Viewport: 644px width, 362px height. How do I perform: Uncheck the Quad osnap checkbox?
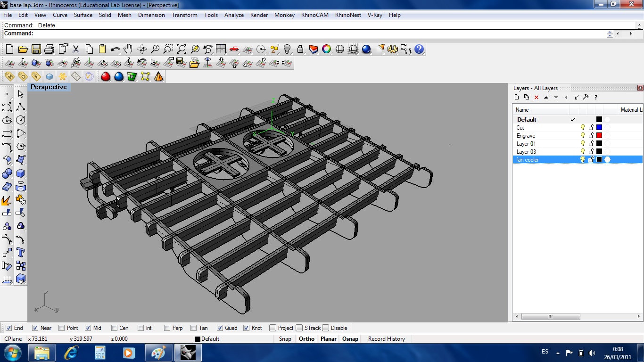[x=220, y=328]
